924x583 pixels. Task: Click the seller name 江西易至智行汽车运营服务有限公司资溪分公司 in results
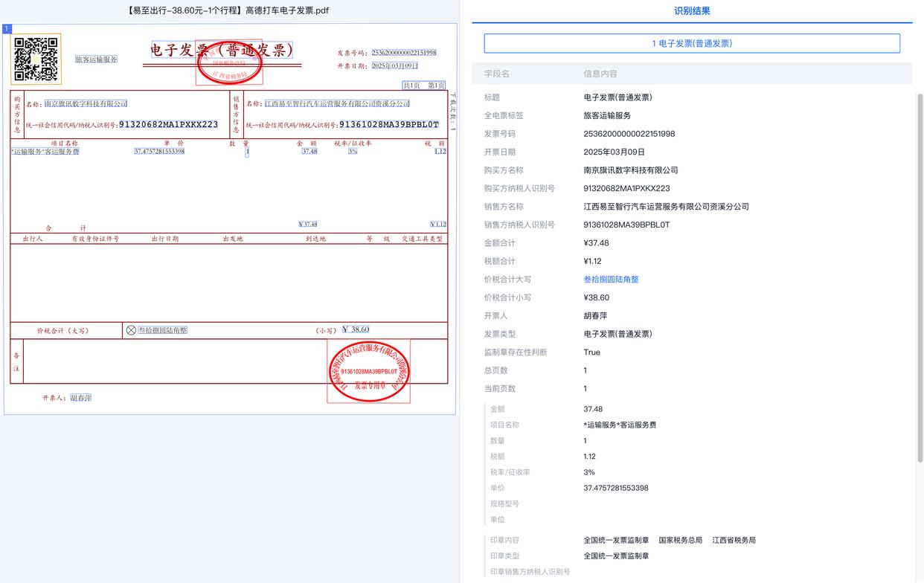point(666,207)
